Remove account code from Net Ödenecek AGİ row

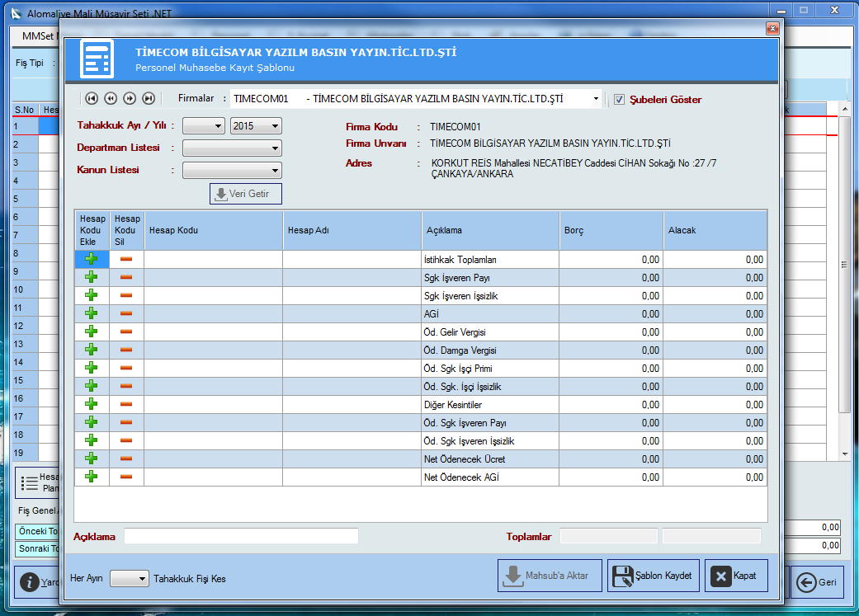(126, 477)
